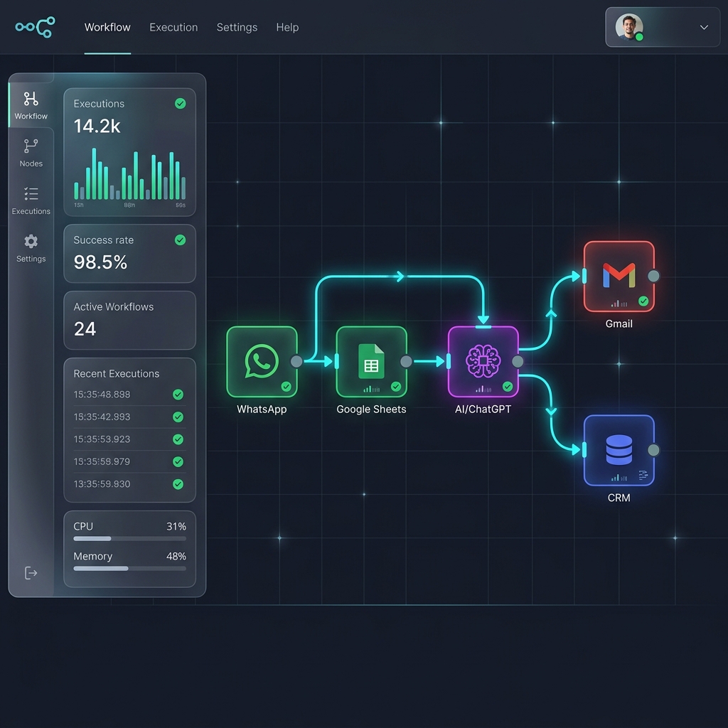This screenshot has height=728, width=728.
Task: Expand the user account dropdown chevron
Action: click(x=704, y=28)
